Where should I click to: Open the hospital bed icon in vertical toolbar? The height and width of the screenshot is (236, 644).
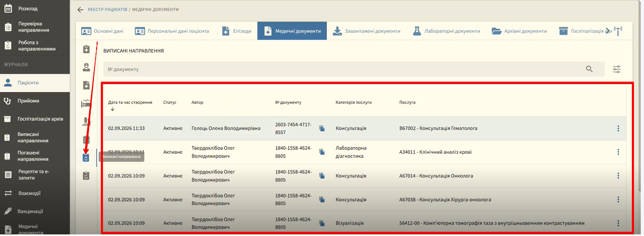(x=87, y=103)
